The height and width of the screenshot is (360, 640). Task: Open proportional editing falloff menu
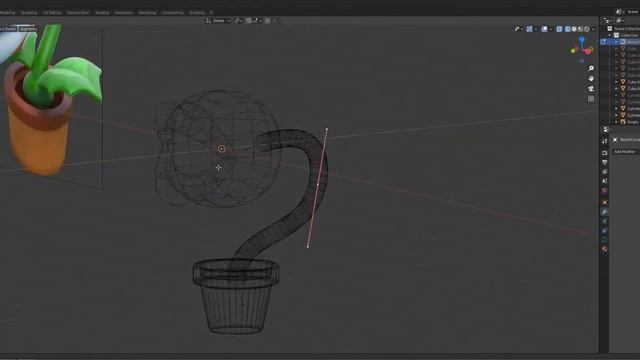click(x=276, y=20)
